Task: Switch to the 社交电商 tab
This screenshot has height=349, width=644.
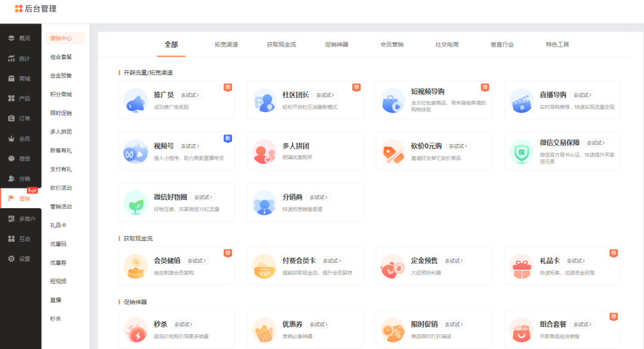Action: point(447,44)
